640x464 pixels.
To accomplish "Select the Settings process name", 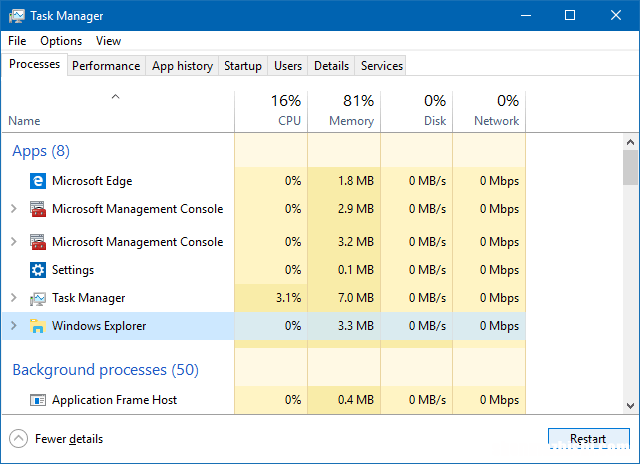I will pyautogui.click(x=73, y=270).
